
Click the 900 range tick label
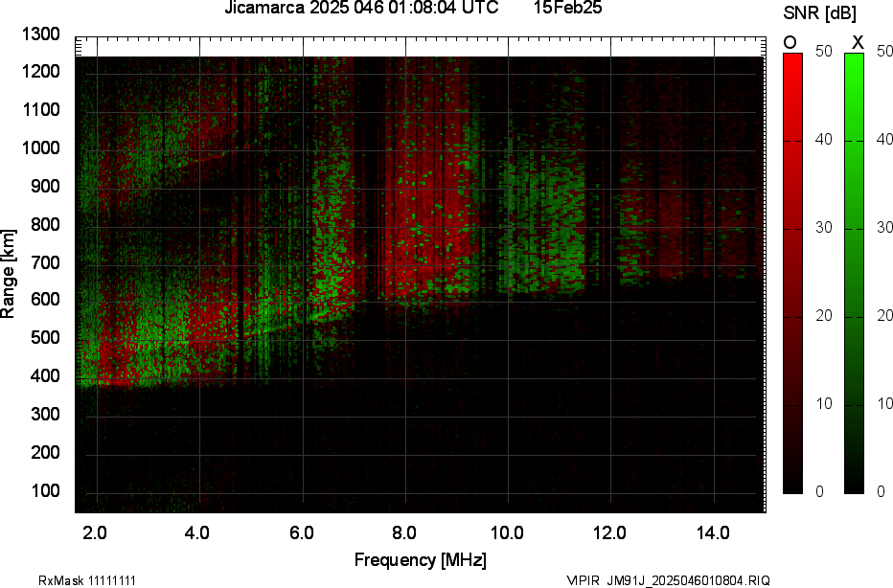click(x=45, y=186)
